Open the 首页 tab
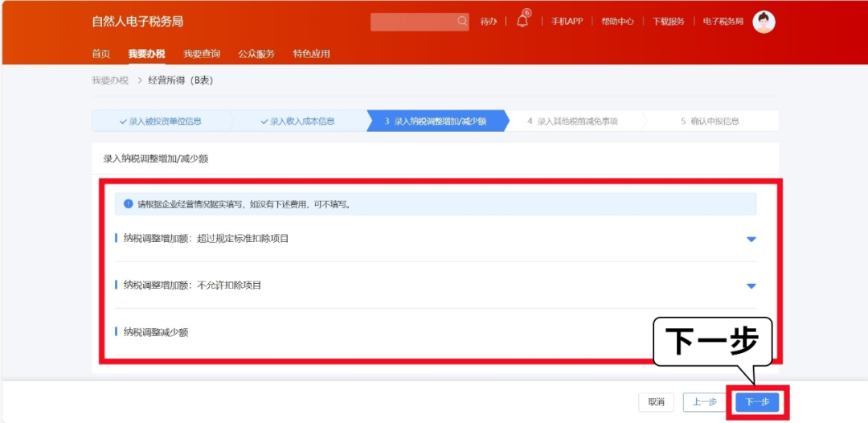 click(x=100, y=54)
